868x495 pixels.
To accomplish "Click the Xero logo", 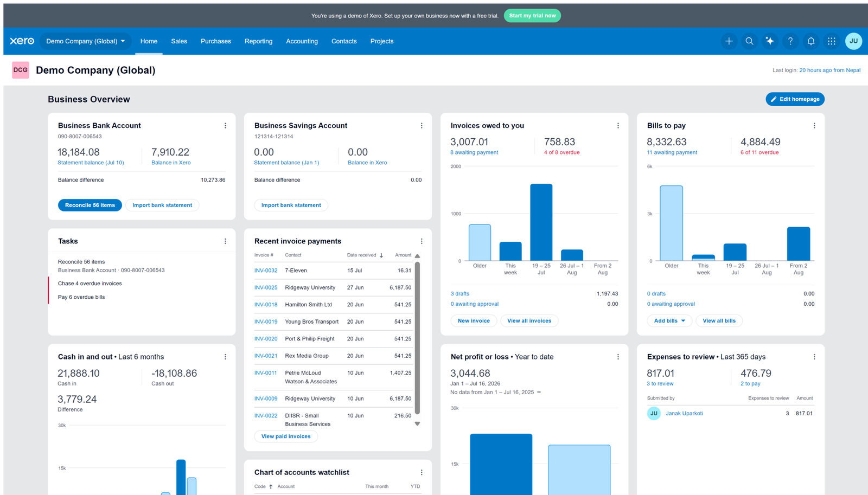I will click(22, 41).
